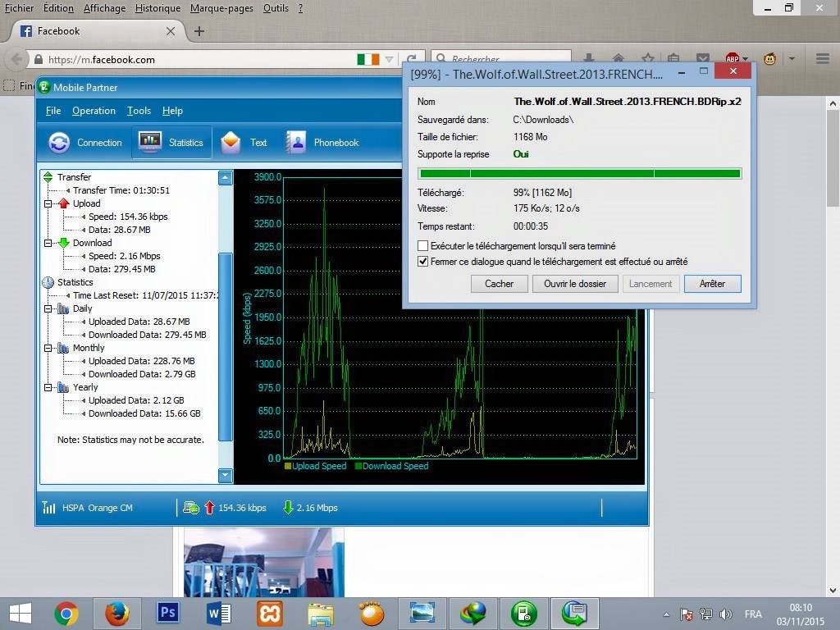840x630 pixels.
Task: Collapse the Monthly statistics node
Action: (x=48, y=348)
